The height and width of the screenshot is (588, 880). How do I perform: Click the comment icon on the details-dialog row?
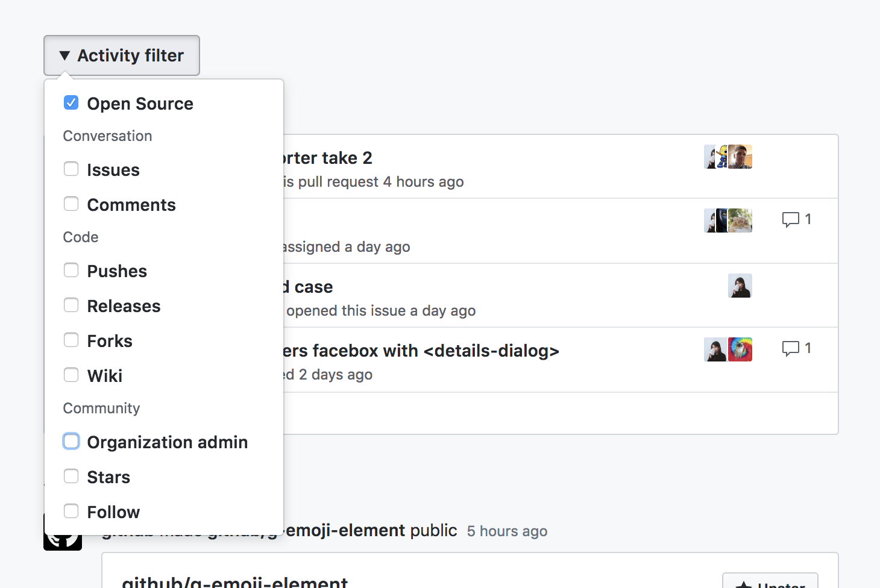click(791, 348)
